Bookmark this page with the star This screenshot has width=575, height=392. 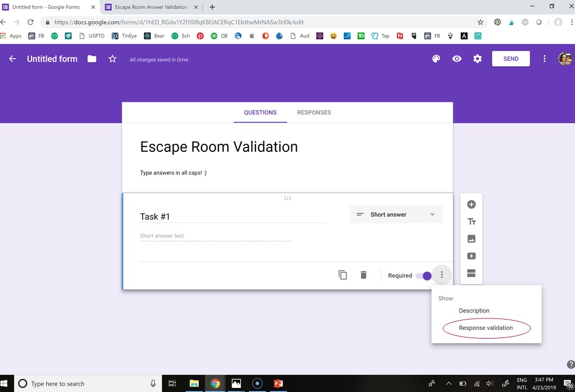[480, 22]
